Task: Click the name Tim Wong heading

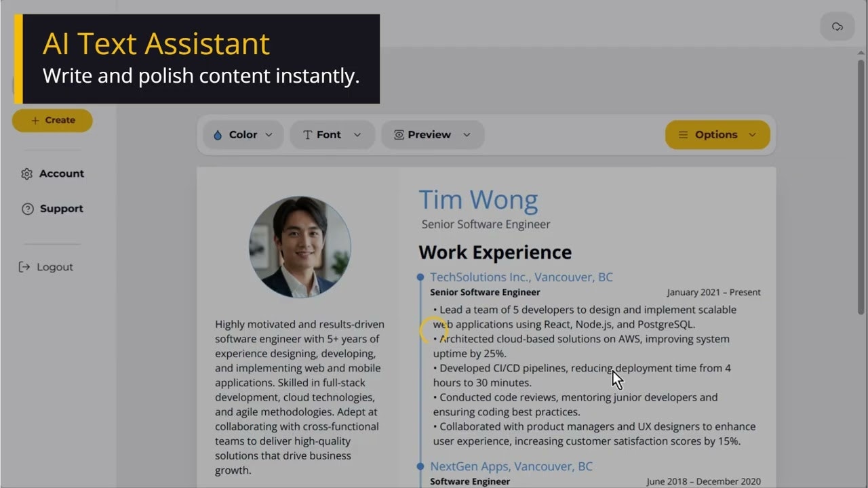Action: (x=478, y=199)
